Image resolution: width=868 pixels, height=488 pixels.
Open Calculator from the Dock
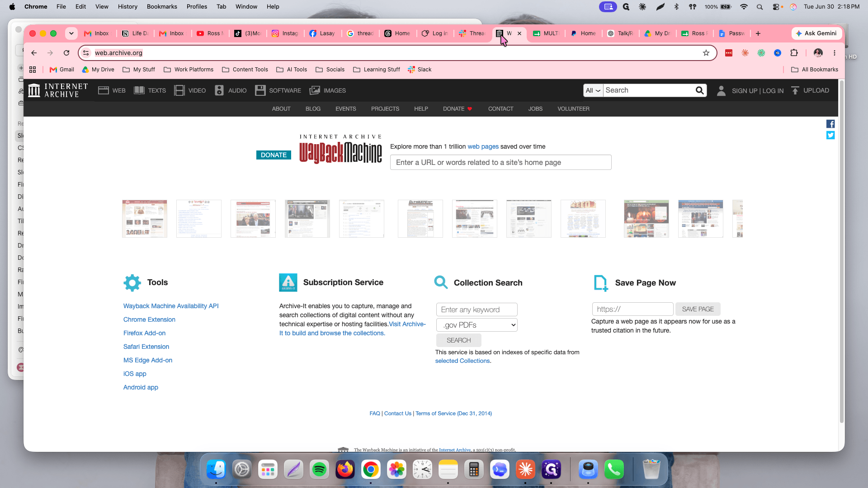474,470
